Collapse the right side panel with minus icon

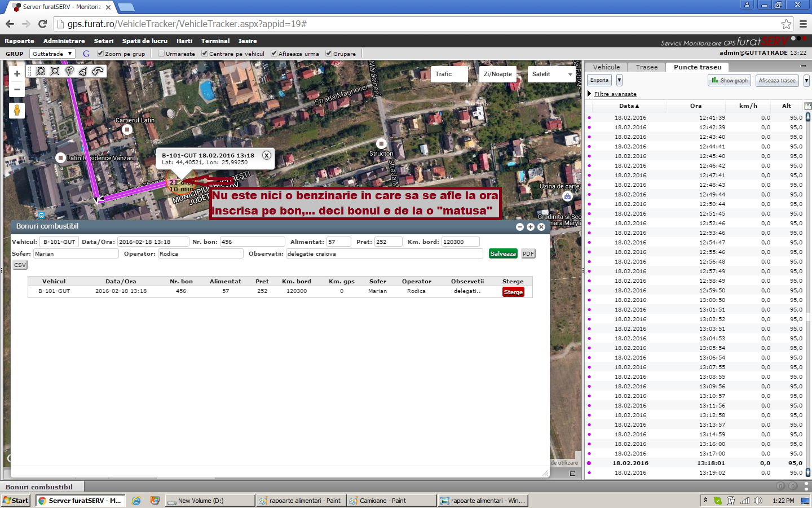804,67
